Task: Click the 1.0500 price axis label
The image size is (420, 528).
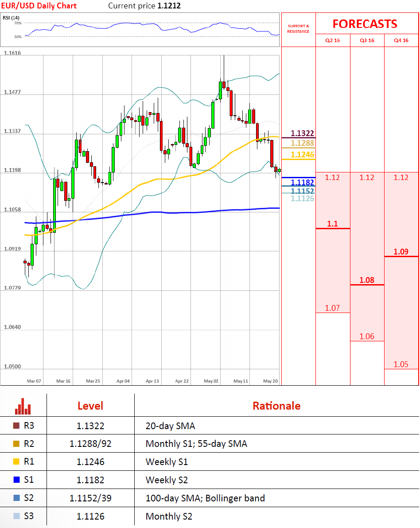Action: point(12,366)
